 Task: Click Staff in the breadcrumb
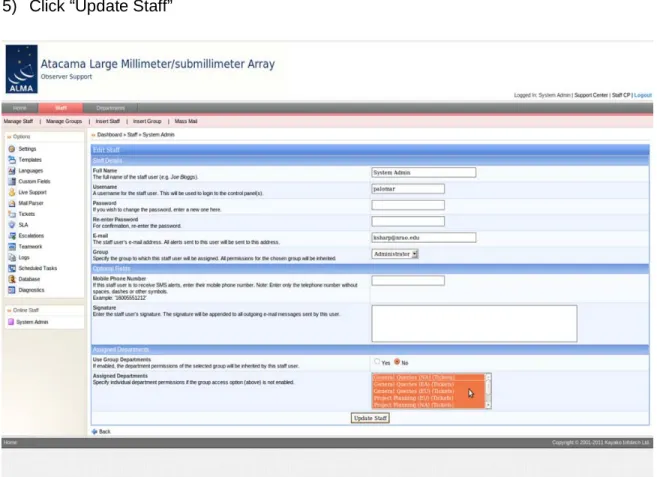pyautogui.click(x=132, y=135)
